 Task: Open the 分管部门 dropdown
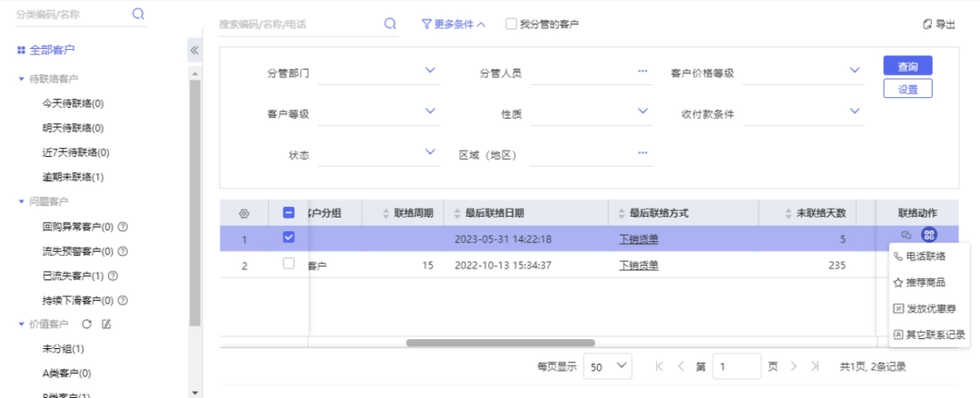pos(378,72)
